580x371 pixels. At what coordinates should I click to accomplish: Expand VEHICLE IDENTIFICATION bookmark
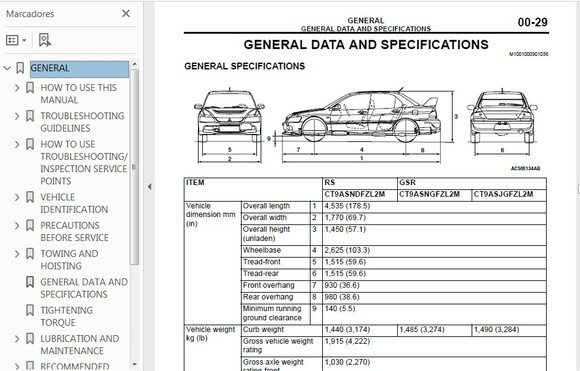pyautogui.click(x=17, y=197)
